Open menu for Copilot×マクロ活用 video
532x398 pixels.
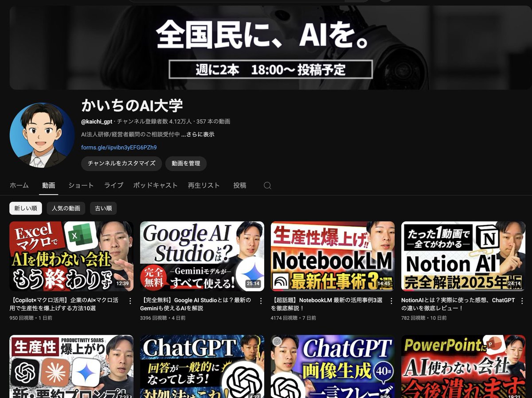tap(130, 301)
